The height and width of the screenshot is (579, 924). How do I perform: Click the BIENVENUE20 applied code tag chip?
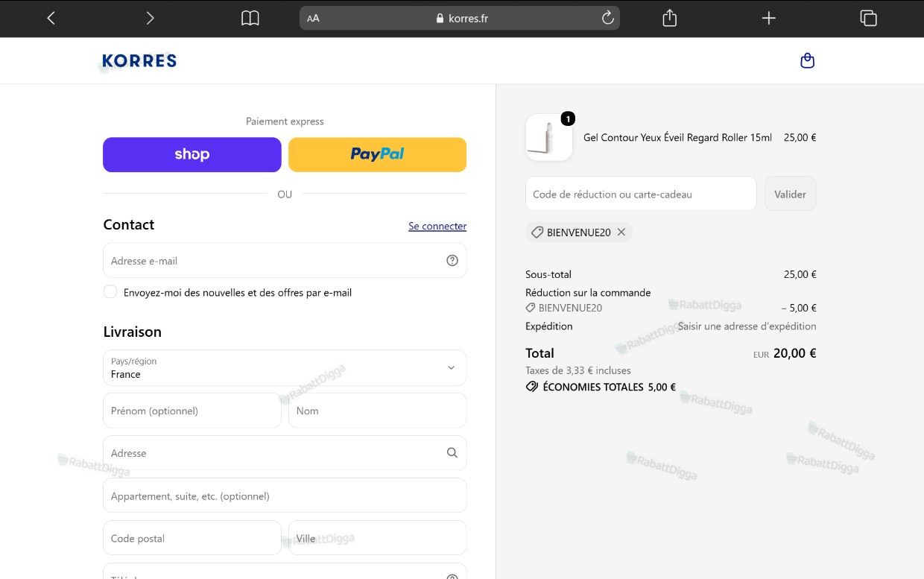tap(579, 232)
